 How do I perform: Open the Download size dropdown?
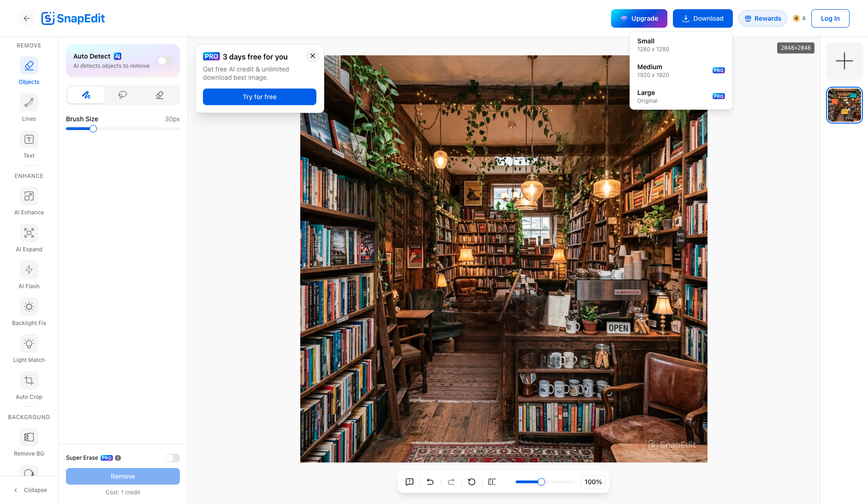coord(703,18)
